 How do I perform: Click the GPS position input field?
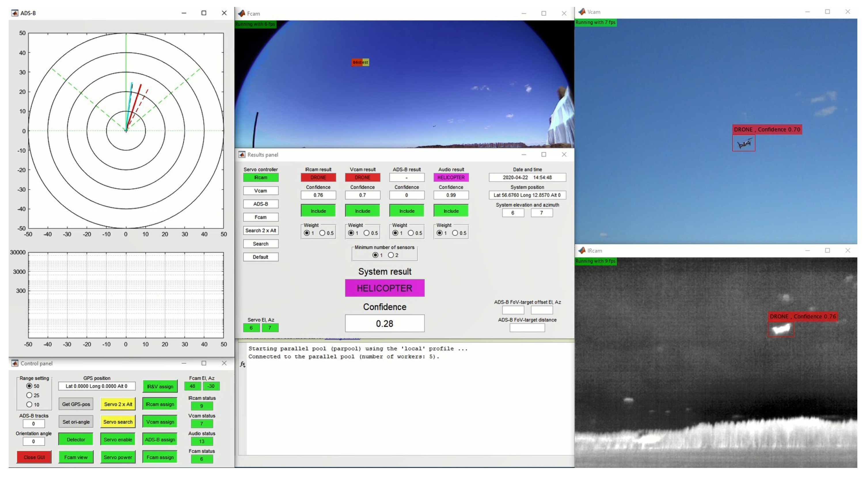97,386
